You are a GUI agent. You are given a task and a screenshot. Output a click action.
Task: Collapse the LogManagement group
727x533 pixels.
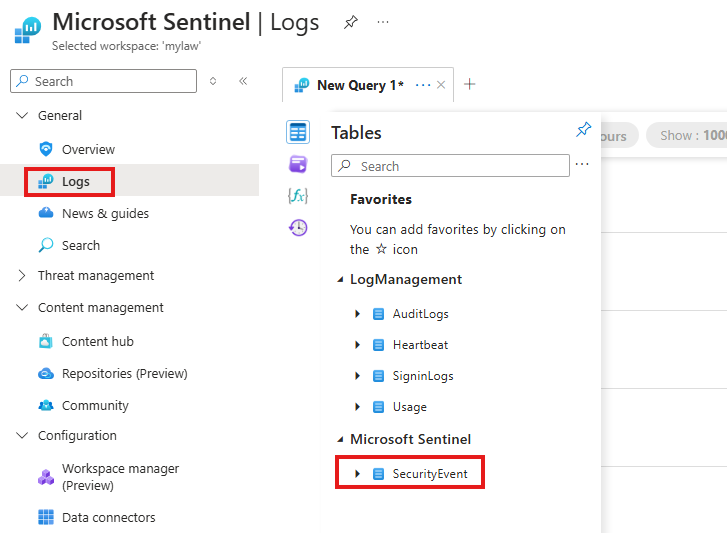tap(340, 280)
